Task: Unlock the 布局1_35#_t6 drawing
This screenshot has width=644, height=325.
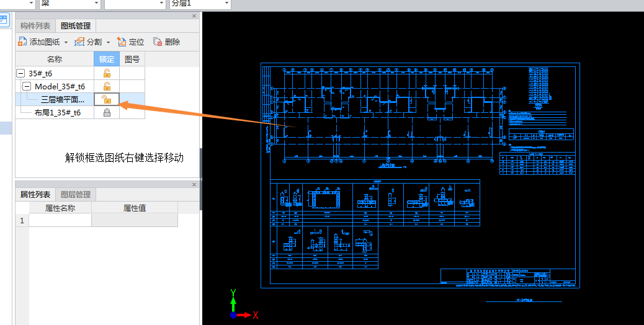Action: [107, 112]
